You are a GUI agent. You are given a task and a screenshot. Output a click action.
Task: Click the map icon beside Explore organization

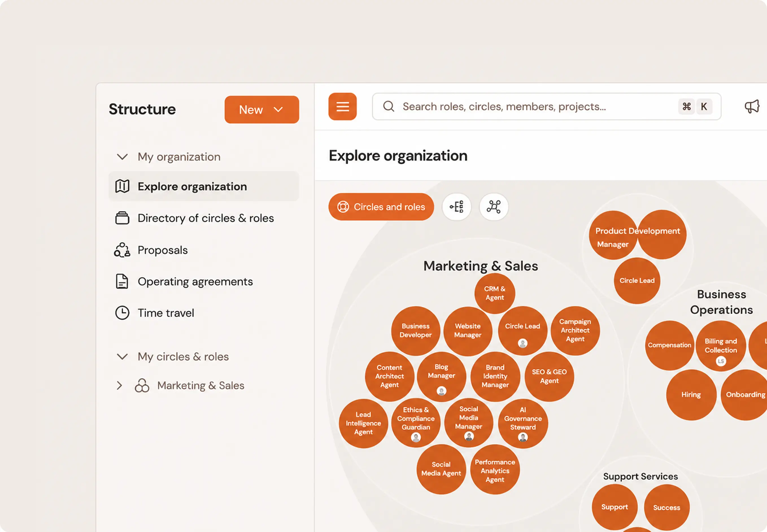click(x=122, y=186)
